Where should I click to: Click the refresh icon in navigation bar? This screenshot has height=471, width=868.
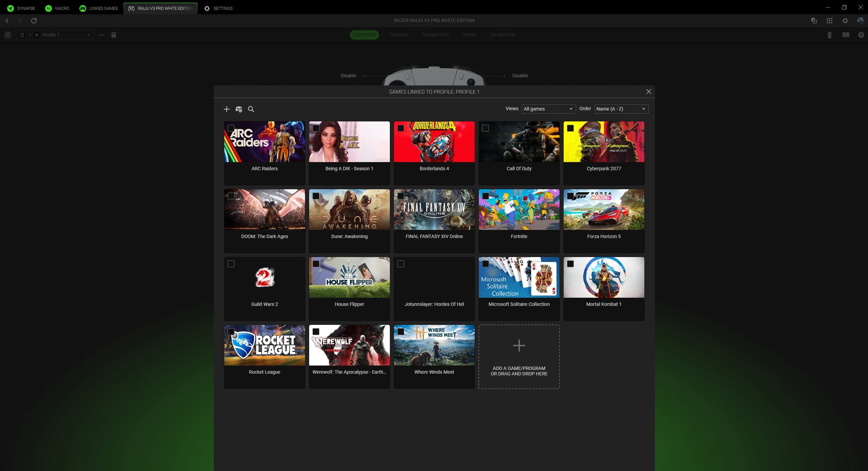(x=34, y=21)
